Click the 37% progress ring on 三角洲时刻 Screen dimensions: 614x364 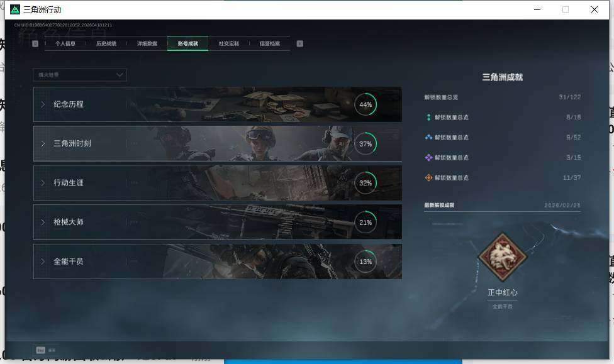click(x=366, y=143)
